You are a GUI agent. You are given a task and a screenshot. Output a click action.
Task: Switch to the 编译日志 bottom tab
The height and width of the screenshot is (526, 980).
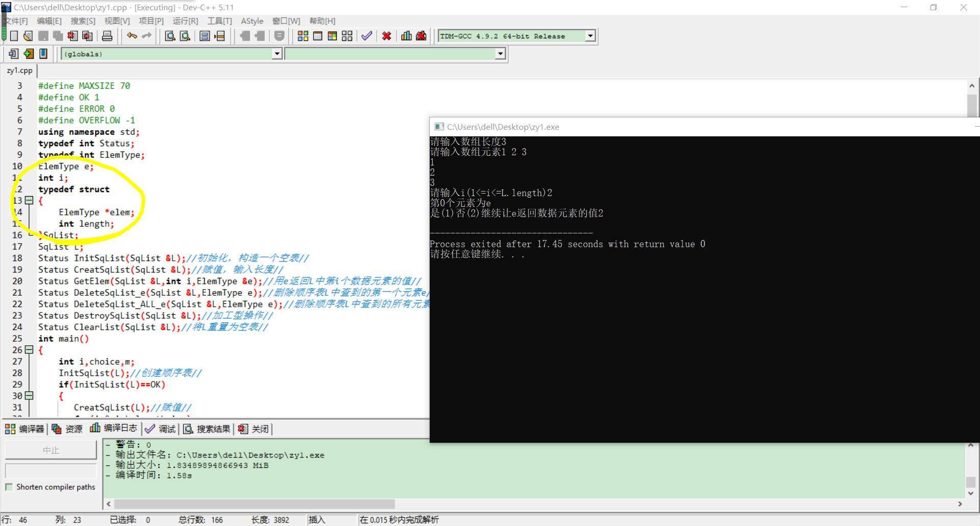click(114, 428)
